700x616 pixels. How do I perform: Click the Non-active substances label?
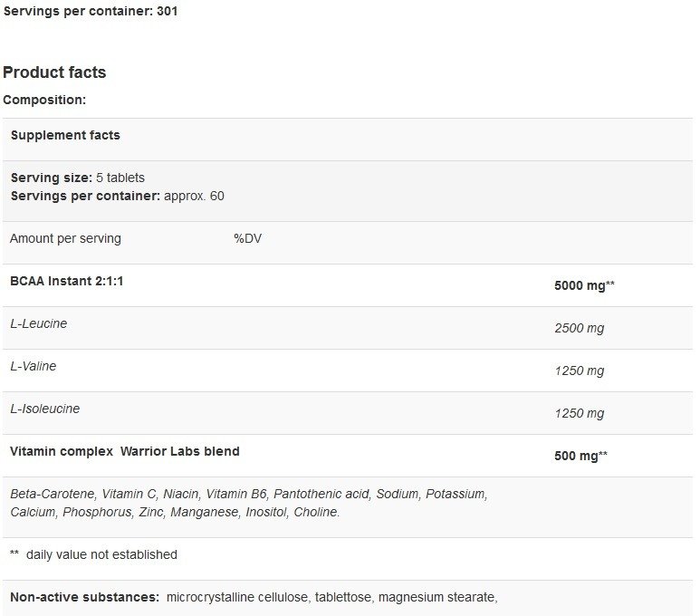(85, 597)
